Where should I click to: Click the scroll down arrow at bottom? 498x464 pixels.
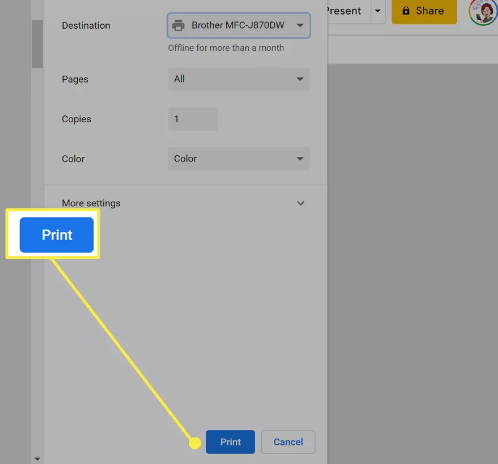(x=37, y=459)
